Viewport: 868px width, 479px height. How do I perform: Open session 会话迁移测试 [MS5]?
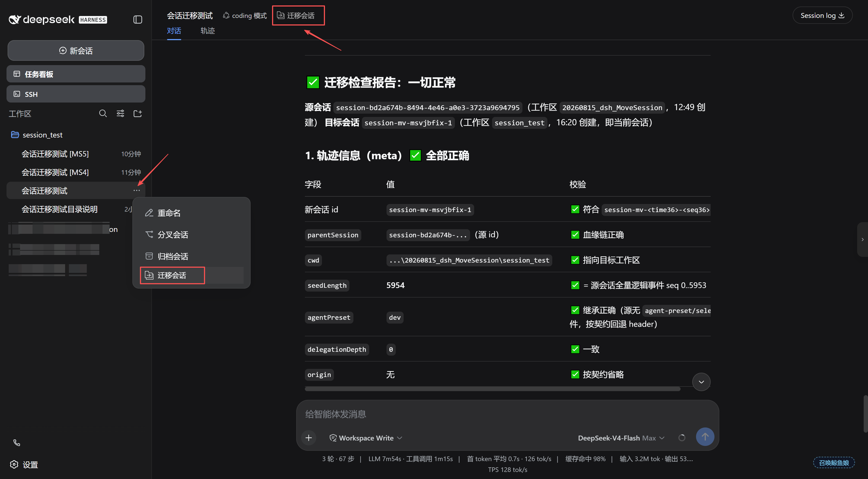tap(76, 154)
